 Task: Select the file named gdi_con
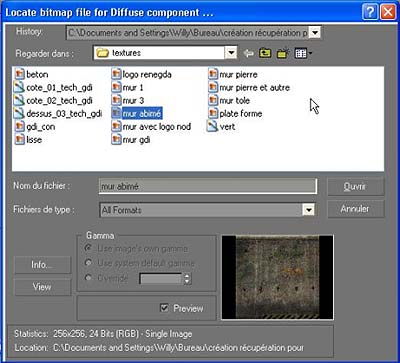(x=41, y=127)
